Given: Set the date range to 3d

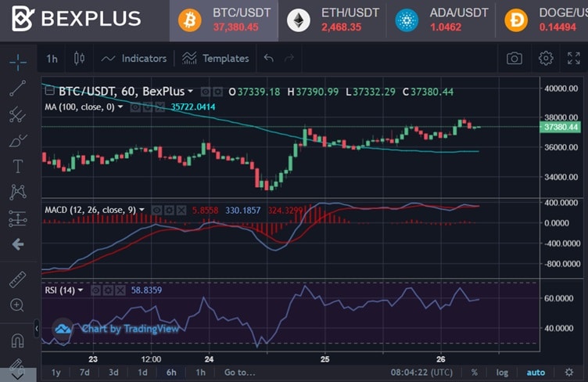Looking at the screenshot, I should click(x=113, y=373).
